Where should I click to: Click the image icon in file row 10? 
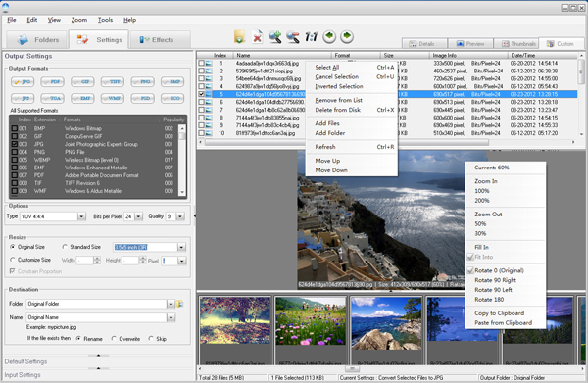tap(209, 133)
